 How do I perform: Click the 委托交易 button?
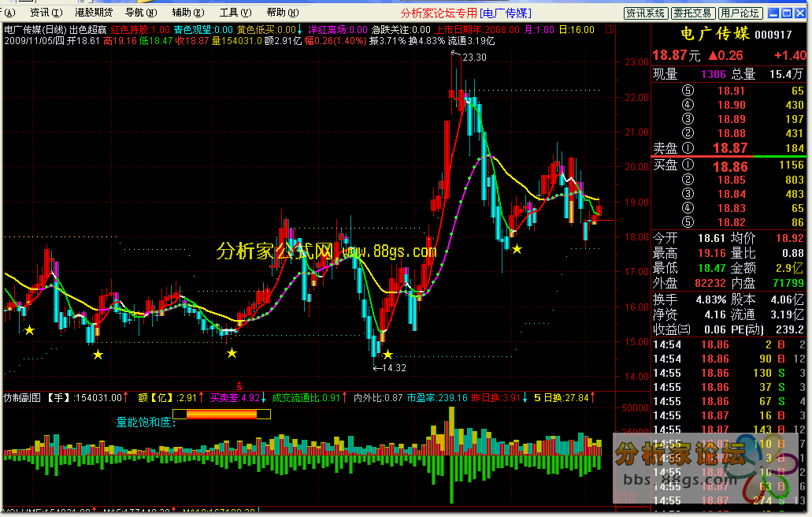(693, 13)
